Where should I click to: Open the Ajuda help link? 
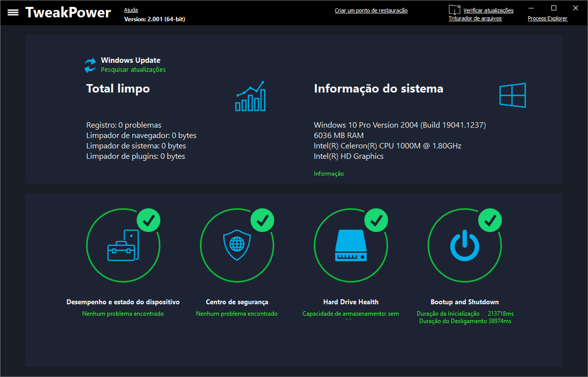pos(131,10)
